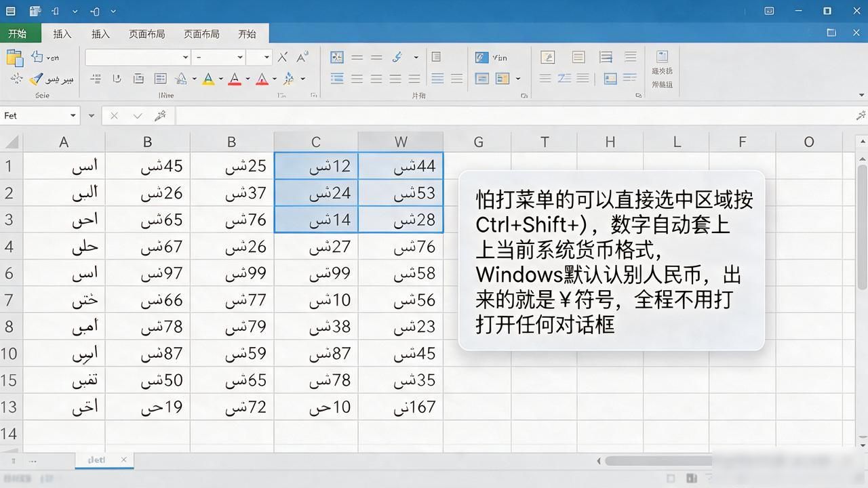Screen dimensions: 868x488
Task: Click the wand icon at the formula bar's far right end
Action: pyautogui.click(x=861, y=116)
